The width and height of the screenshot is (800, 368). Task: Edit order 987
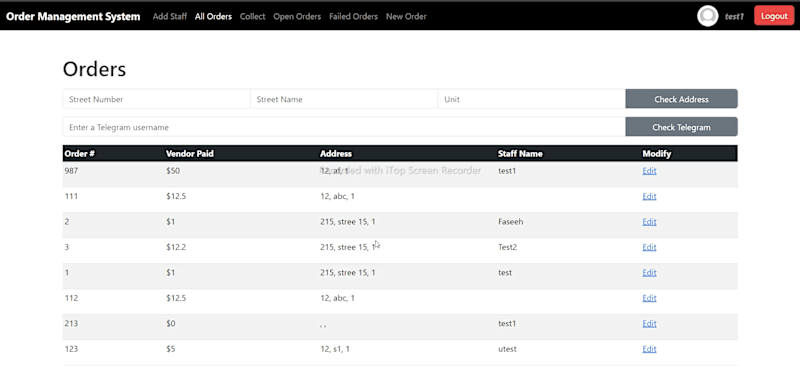click(x=649, y=171)
